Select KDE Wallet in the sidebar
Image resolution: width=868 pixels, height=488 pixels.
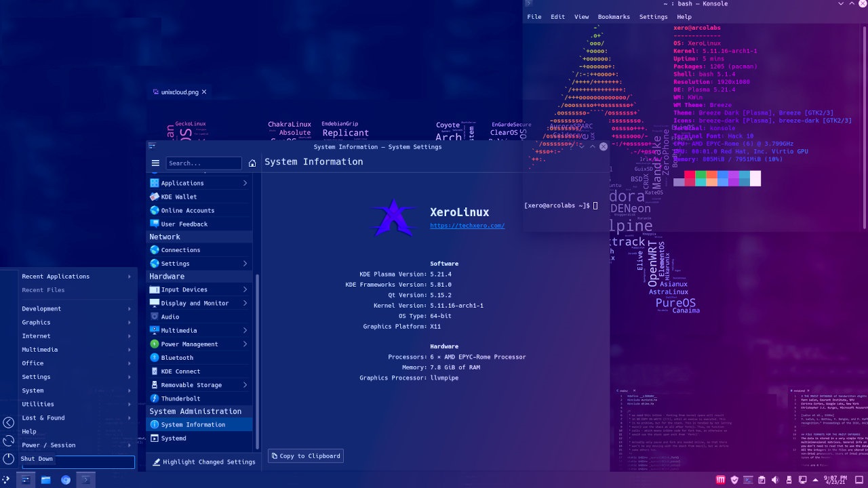click(x=178, y=197)
